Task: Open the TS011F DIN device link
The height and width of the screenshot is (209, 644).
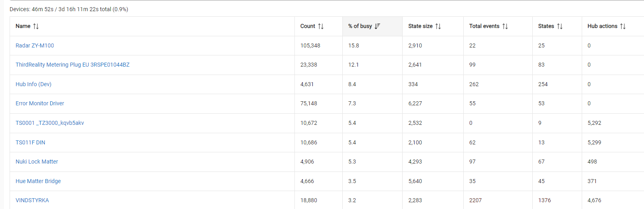Action: point(30,142)
